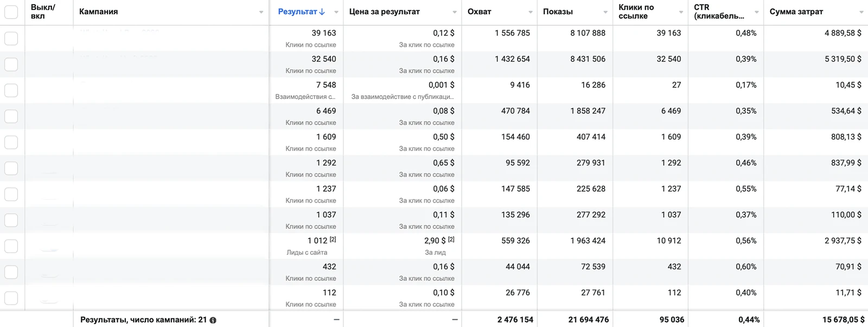
Task: Select the 2,90 $ cost per lead value
Action: [x=435, y=241]
